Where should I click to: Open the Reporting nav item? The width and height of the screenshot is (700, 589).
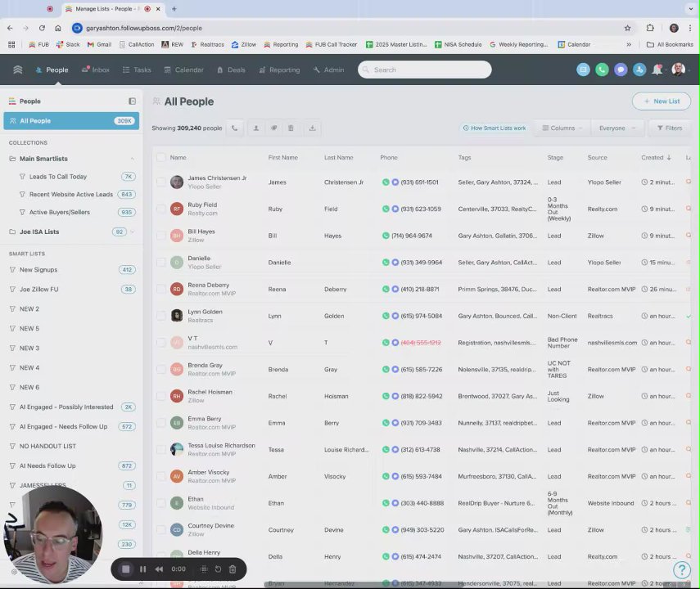coord(279,70)
